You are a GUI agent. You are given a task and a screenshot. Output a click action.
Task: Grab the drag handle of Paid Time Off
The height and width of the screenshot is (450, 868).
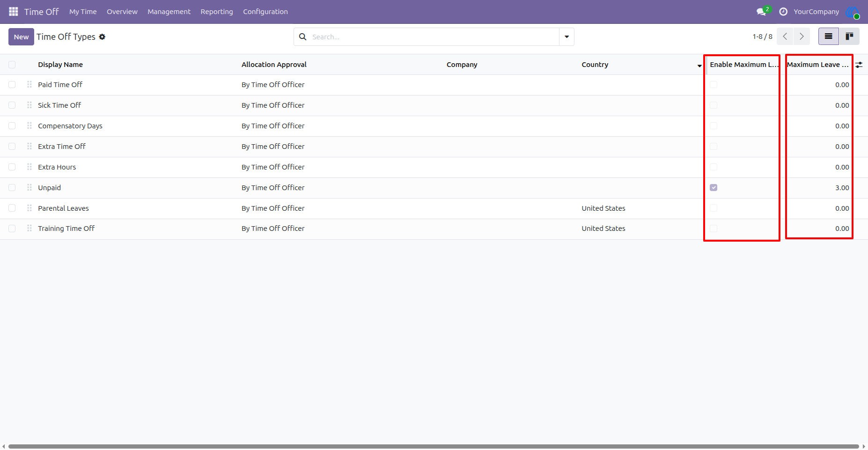tap(29, 84)
